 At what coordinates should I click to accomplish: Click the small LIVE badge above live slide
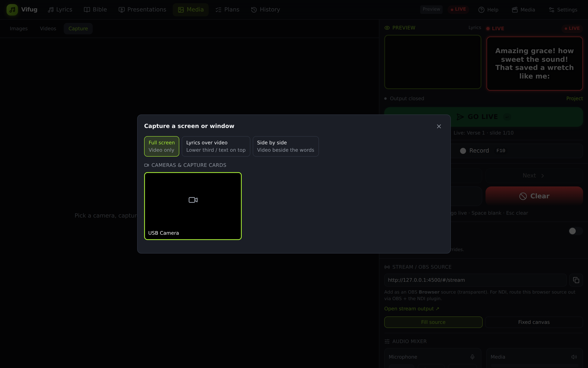coord(572,28)
